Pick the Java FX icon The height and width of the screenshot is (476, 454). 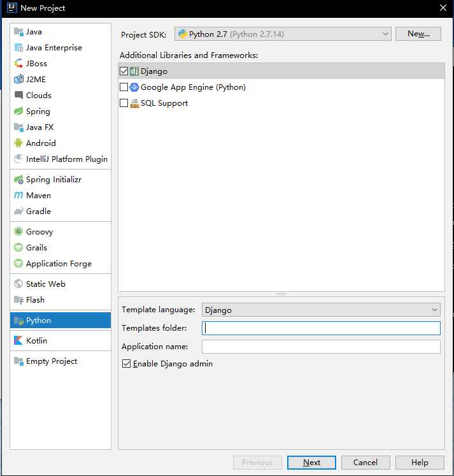point(18,127)
